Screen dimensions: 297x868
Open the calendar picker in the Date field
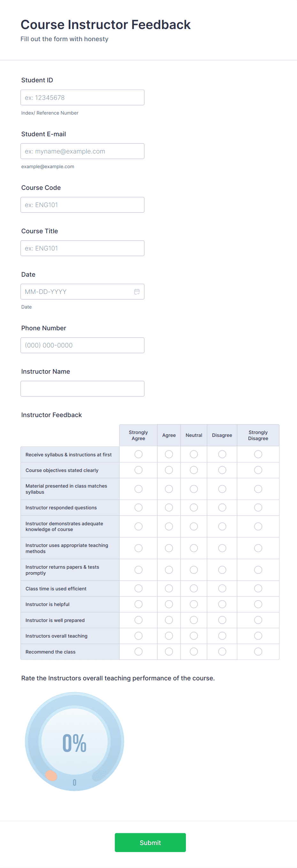(x=137, y=292)
